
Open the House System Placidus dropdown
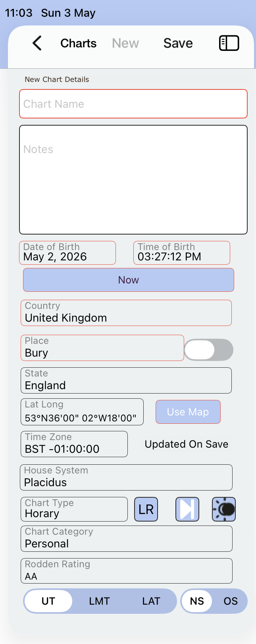click(126, 477)
